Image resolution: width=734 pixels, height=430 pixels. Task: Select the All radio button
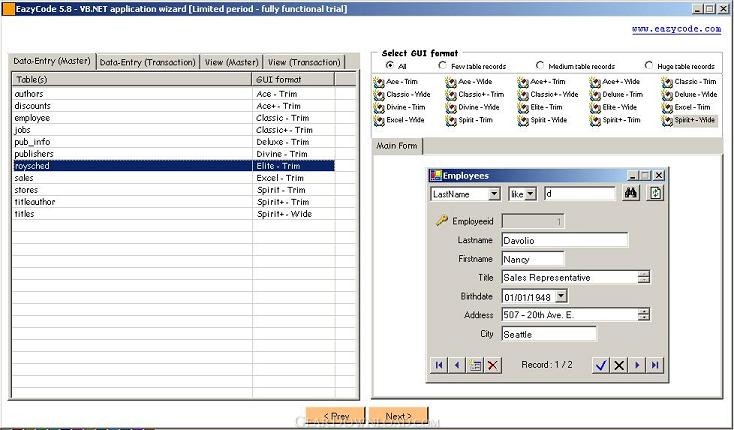[389, 66]
